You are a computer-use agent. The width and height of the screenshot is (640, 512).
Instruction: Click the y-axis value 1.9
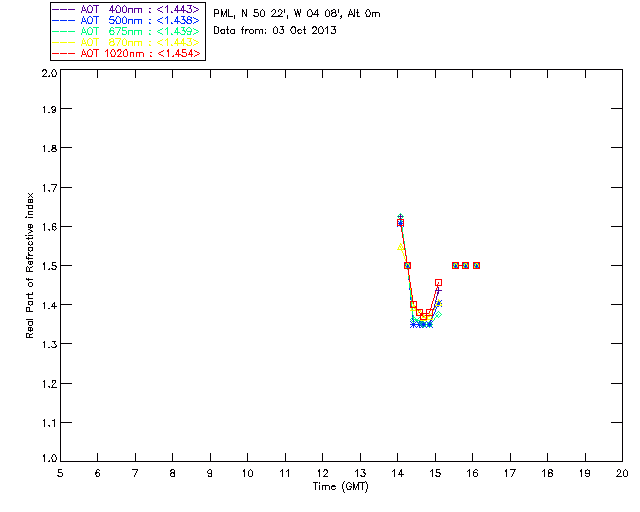(49, 109)
